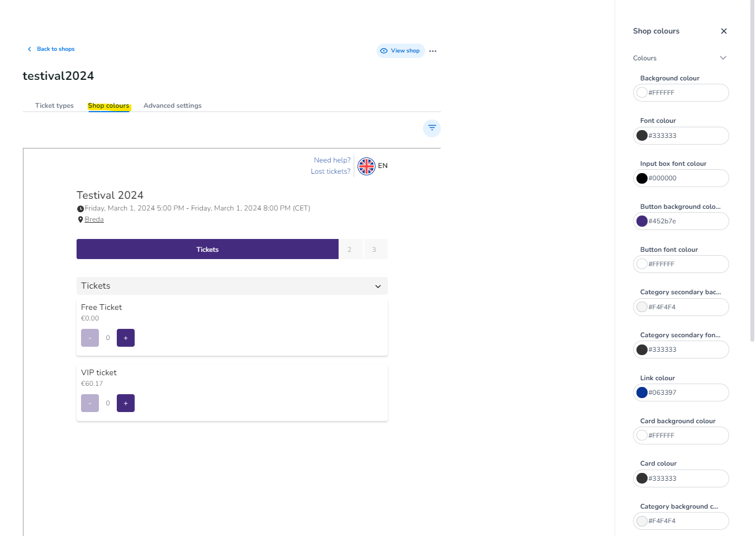Viewport: 756px width, 536px height.
Task: Collapse the Tickets category dropdown
Action: (378, 286)
